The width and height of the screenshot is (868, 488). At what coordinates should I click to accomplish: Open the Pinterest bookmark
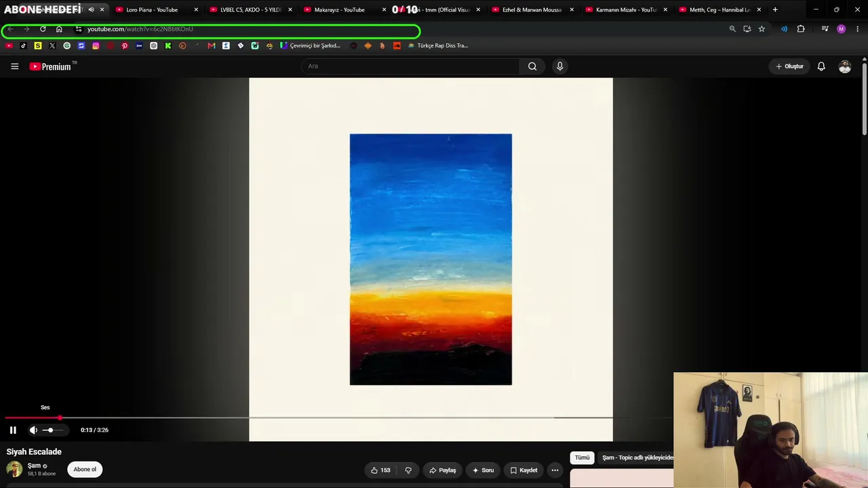point(125,45)
